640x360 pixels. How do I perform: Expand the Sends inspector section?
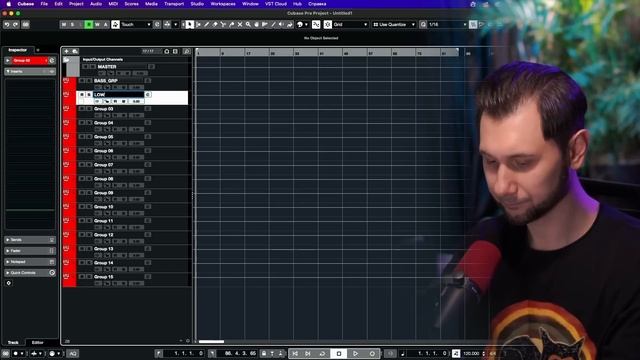(30, 240)
